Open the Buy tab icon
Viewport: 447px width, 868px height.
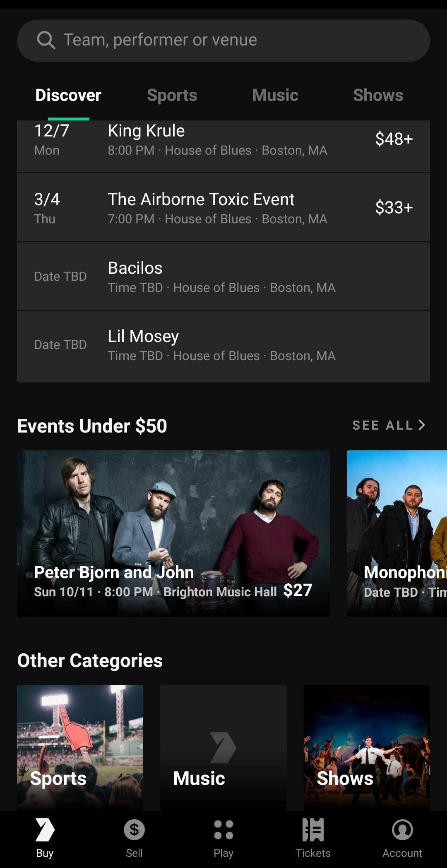[x=45, y=830]
